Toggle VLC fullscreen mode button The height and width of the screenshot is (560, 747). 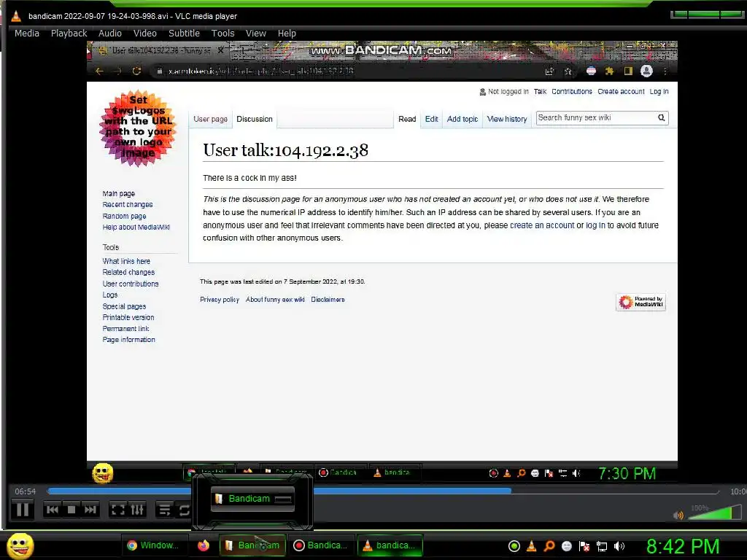click(117, 510)
